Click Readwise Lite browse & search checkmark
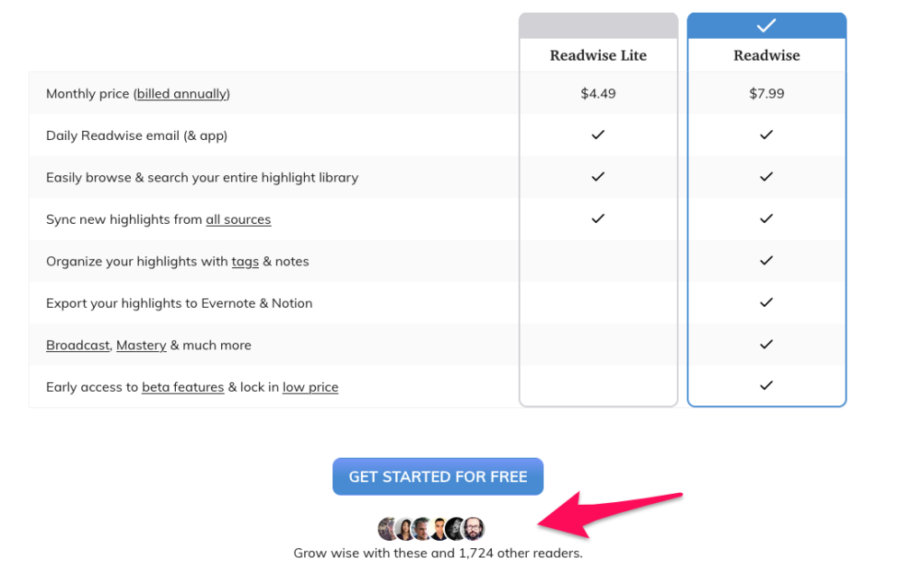Screen dimensions: 924x586 (597, 177)
